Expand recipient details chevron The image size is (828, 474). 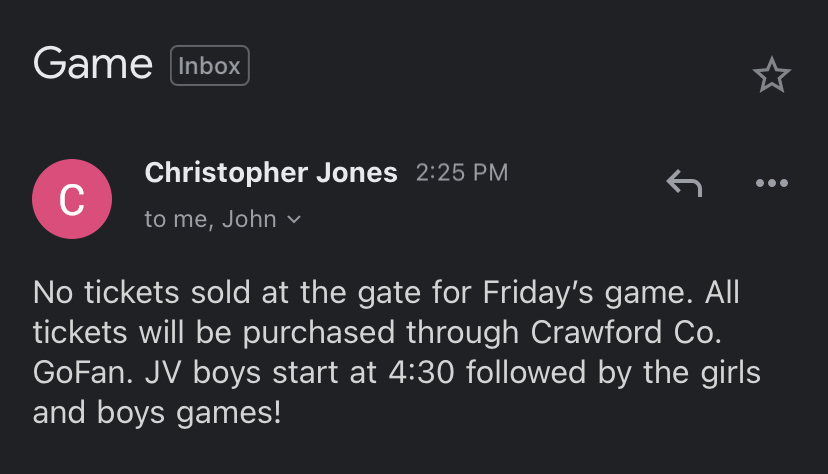tap(294, 219)
